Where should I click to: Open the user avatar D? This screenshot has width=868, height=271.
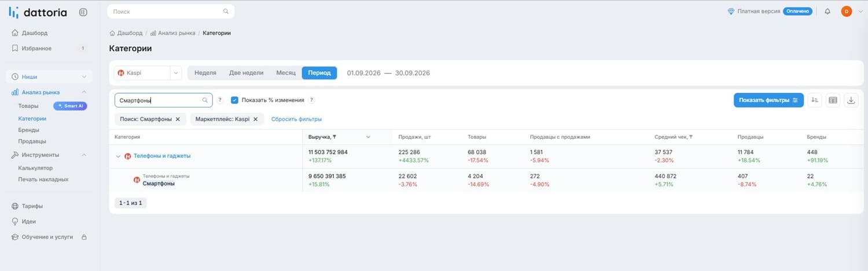[846, 11]
